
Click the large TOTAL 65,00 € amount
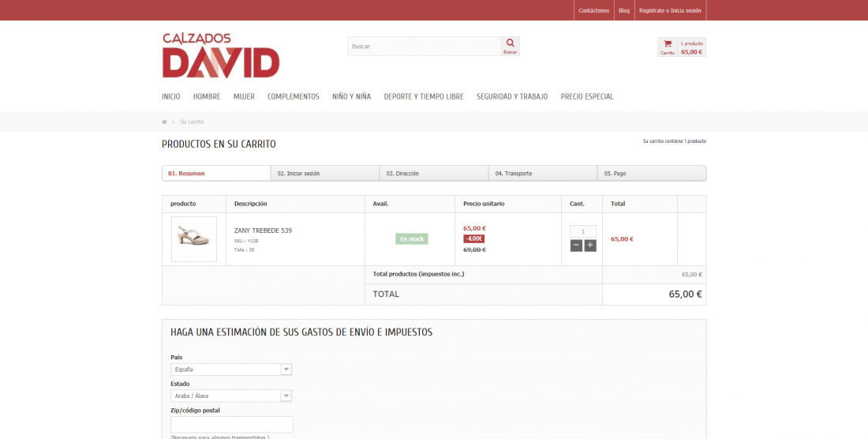(x=685, y=294)
